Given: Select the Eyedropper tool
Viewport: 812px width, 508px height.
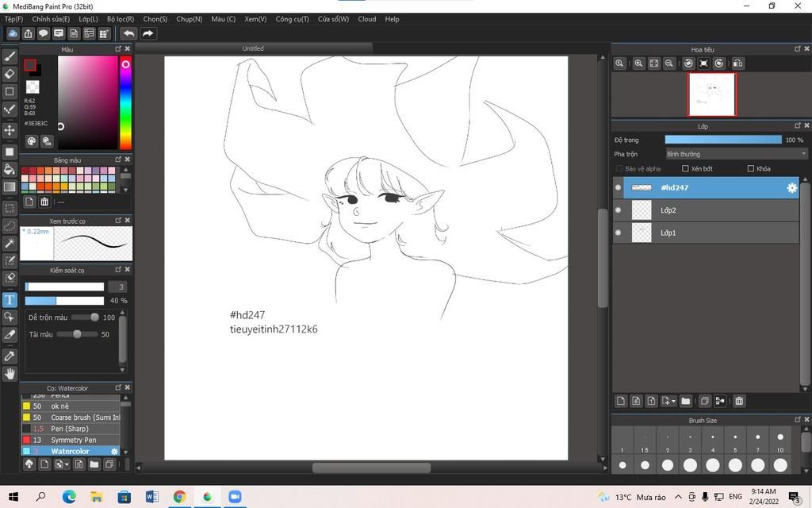Looking at the screenshot, I should tap(10, 356).
